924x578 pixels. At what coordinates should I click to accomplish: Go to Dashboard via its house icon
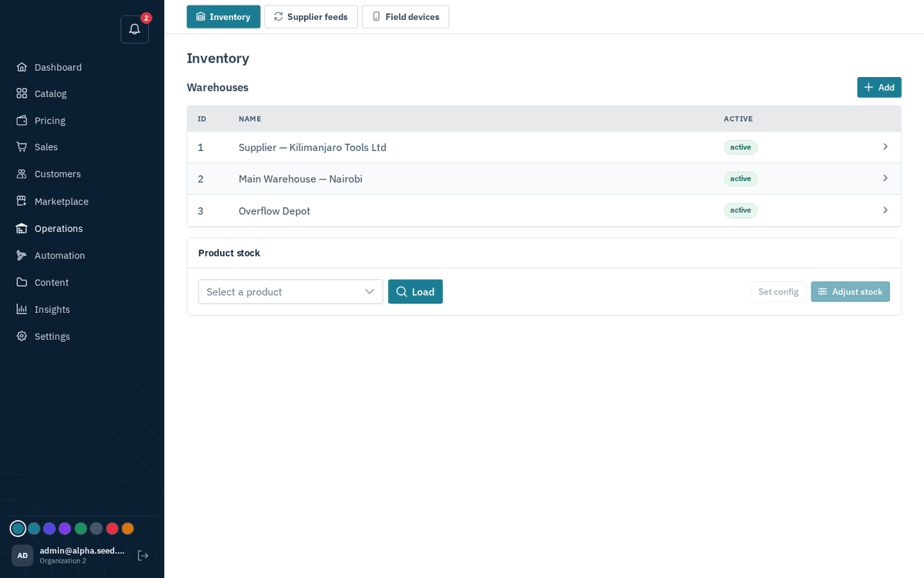coord(22,67)
